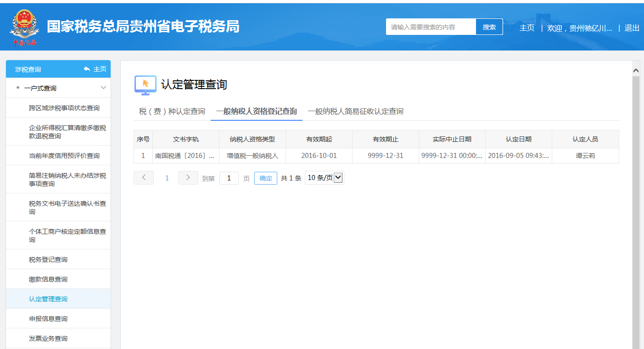This screenshot has height=349, width=644.
Task: Click 退出 to log out
Action: 632,28
